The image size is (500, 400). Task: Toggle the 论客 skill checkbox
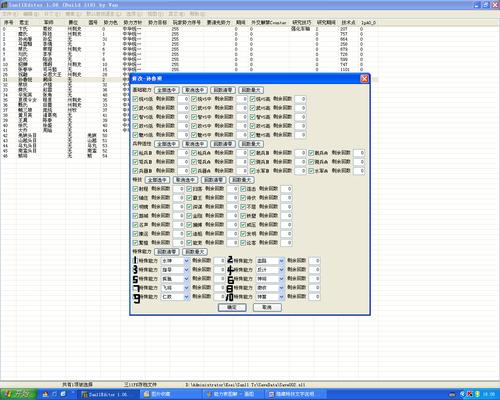point(243,243)
